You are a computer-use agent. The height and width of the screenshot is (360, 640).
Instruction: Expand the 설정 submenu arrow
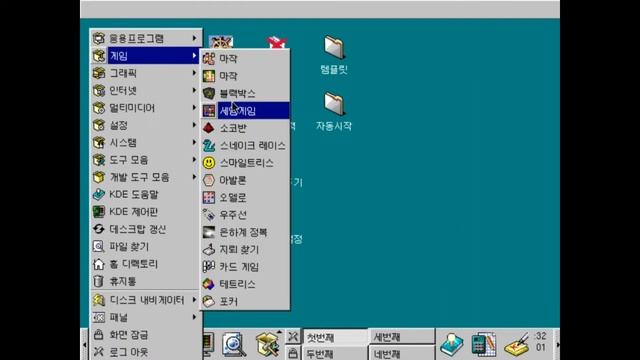pos(194,125)
